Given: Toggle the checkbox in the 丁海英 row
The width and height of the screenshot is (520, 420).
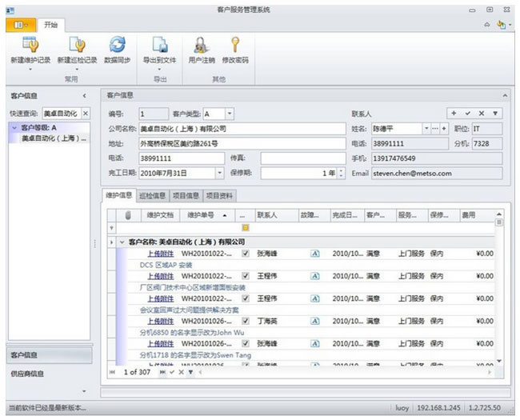Looking at the screenshot, I should 246,321.
